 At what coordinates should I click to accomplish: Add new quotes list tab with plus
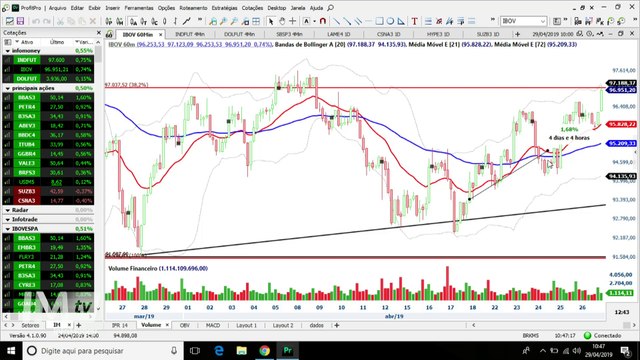click(x=78, y=325)
